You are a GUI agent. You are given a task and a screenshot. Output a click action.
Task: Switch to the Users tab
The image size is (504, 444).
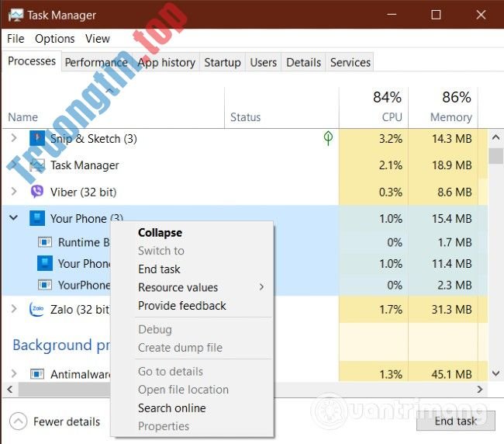pyautogui.click(x=264, y=62)
